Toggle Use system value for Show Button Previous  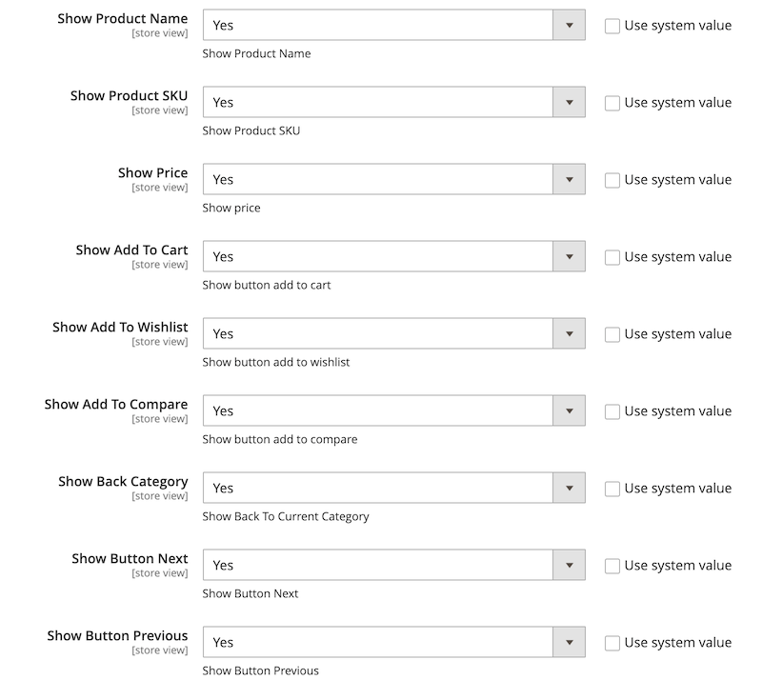pos(612,643)
